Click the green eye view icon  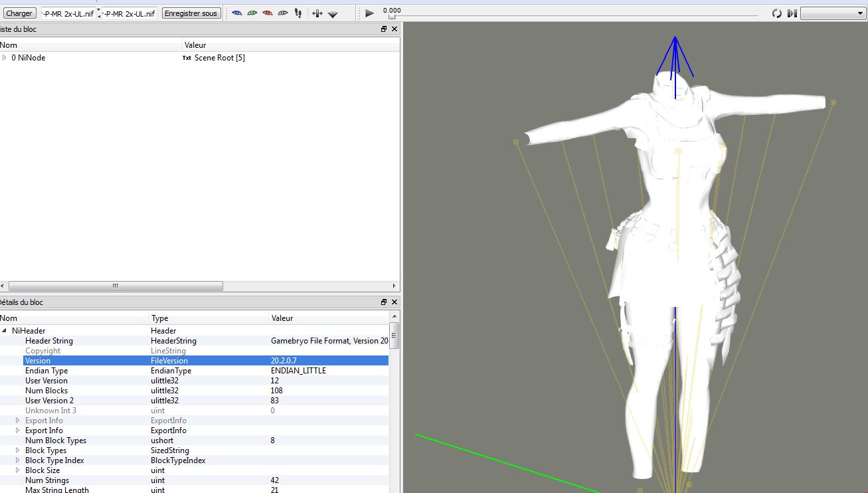click(252, 13)
